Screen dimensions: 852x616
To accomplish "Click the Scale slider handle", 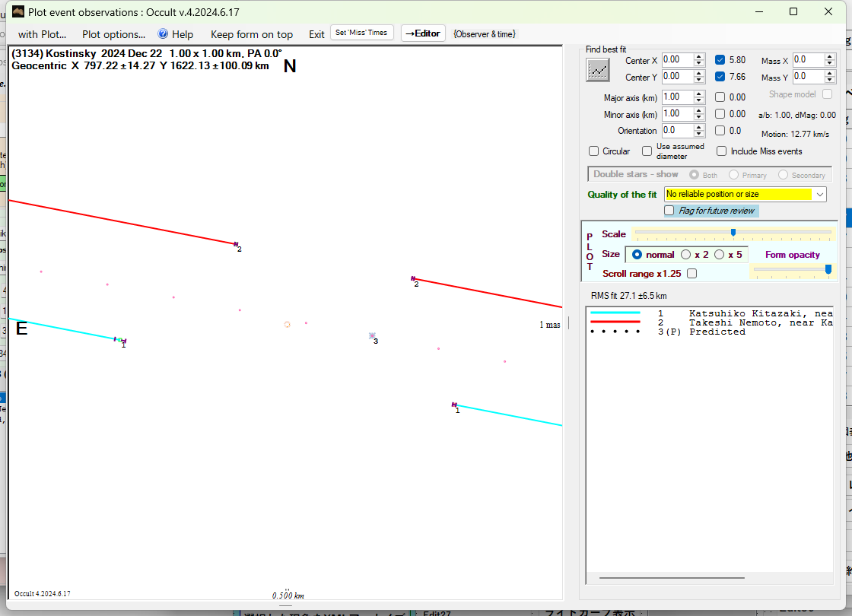I will point(733,233).
